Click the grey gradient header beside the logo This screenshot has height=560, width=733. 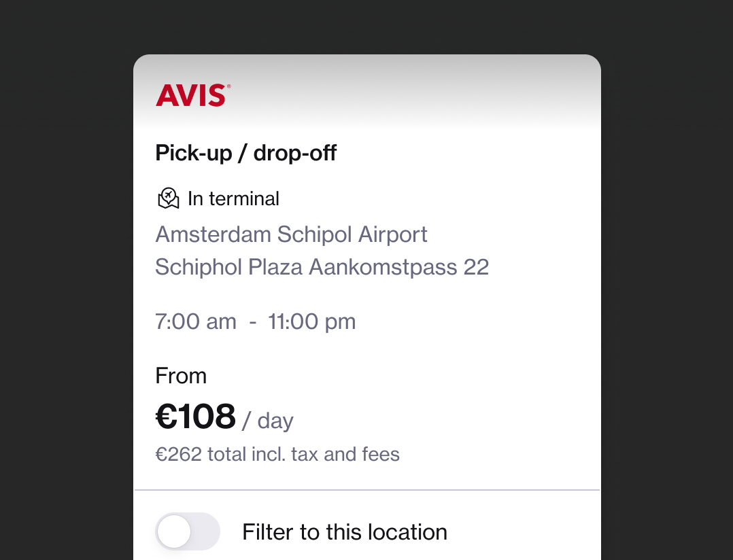pyautogui.click(x=408, y=95)
